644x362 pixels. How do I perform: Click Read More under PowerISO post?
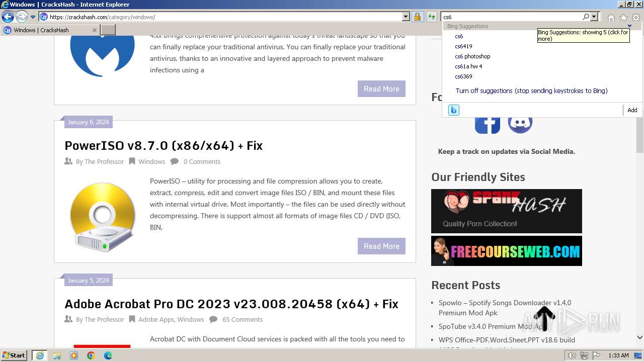coord(381,246)
